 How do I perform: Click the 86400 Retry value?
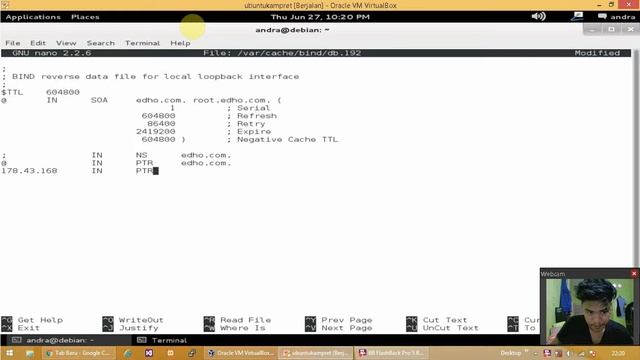(161, 124)
